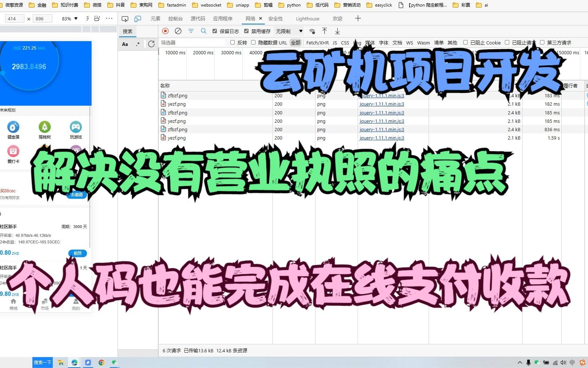Toggle the regular expression search option
588x368 pixels.
[138, 44]
